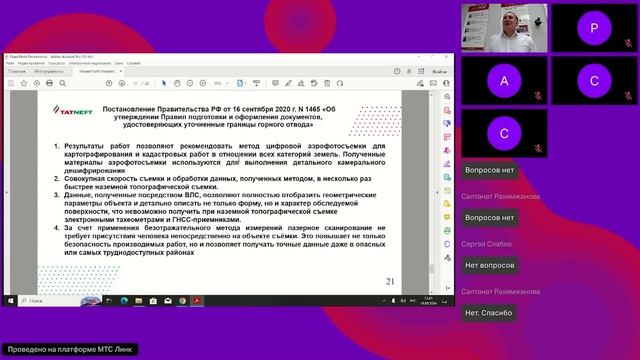Click chat sender name Сергей Слабко
The width and height of the screenshot is (640, 360).
pos(486,244)
